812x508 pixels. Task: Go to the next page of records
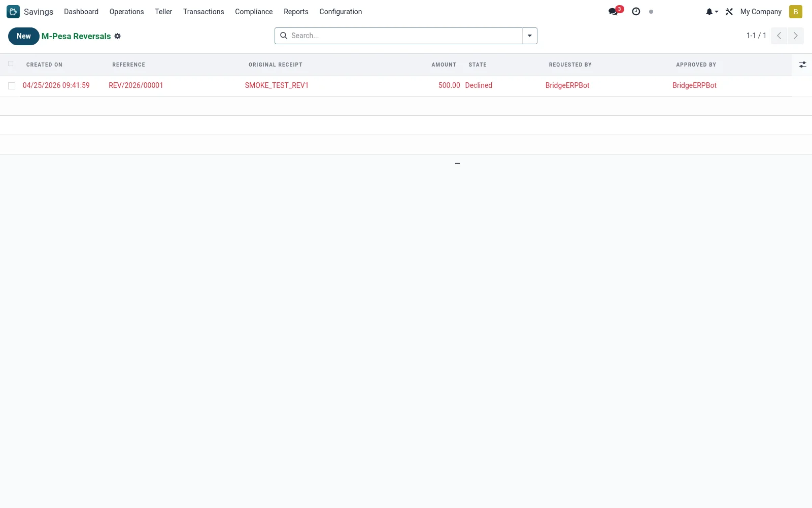795,36
